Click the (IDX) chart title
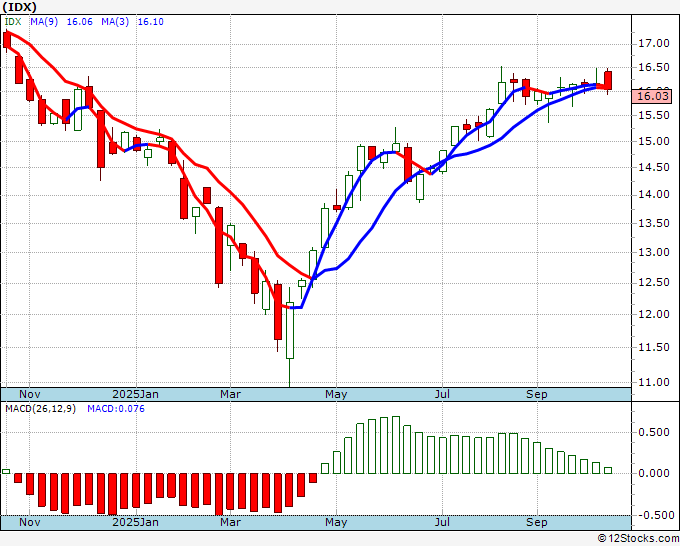This screenshot has height=546, width=680. click(x=20, y=7)
